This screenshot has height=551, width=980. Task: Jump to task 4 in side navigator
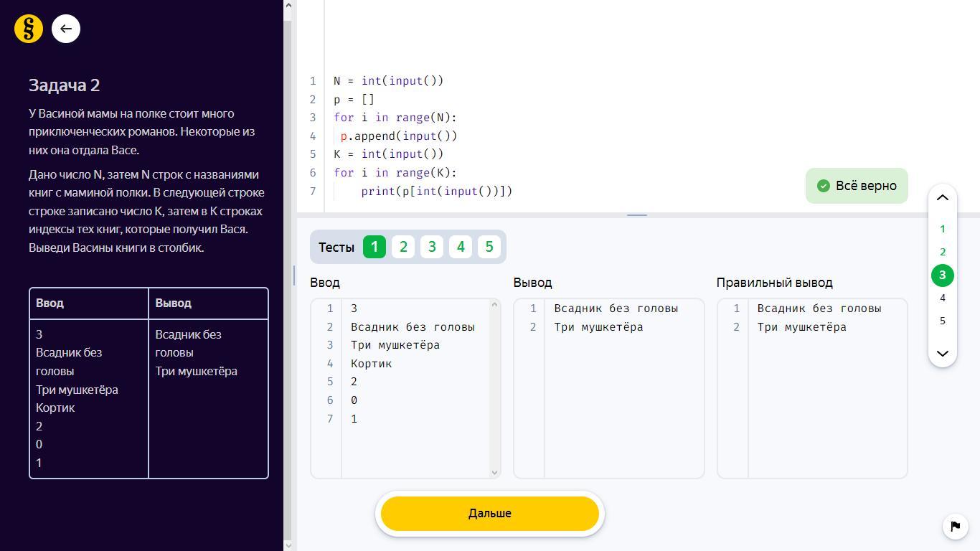[942, 298]
